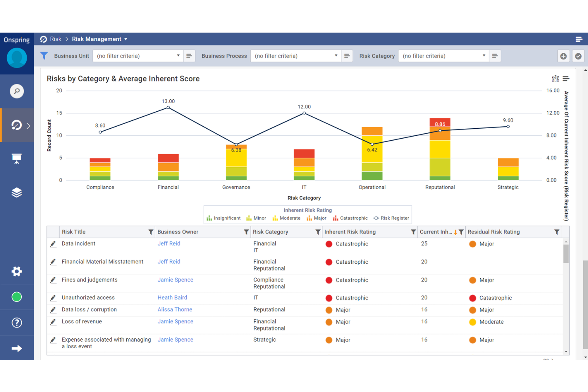
Task: Open the Risk Management dropdown menu
Action: pos(126,39)
